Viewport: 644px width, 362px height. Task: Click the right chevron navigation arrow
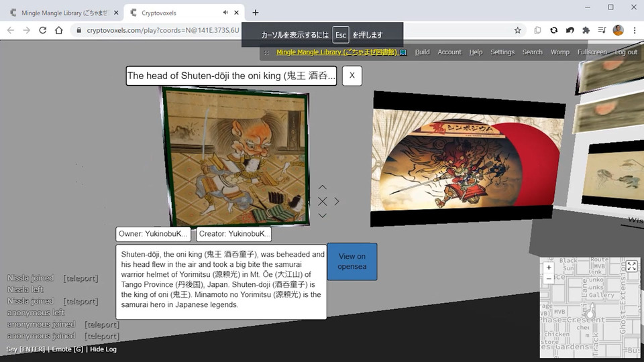pyautogui.click(x=337, y=201)
